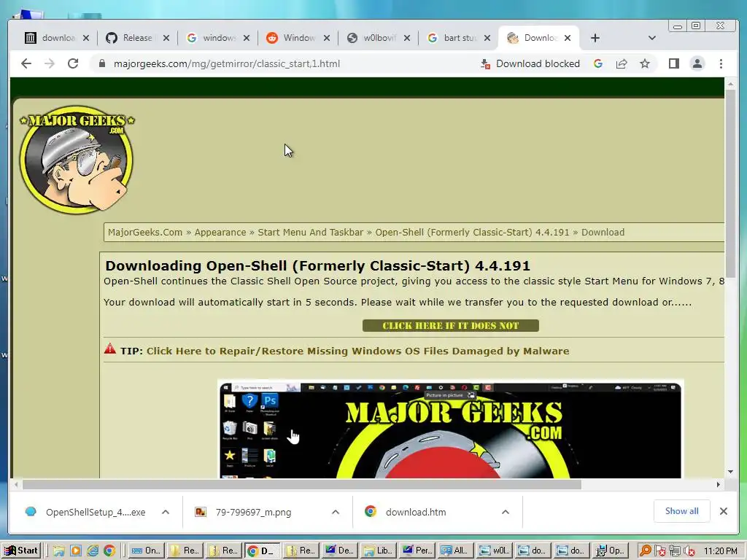Open downloaded download.htm file
The width and height of the screenshot is (747, 560).
tap(406, 513)
